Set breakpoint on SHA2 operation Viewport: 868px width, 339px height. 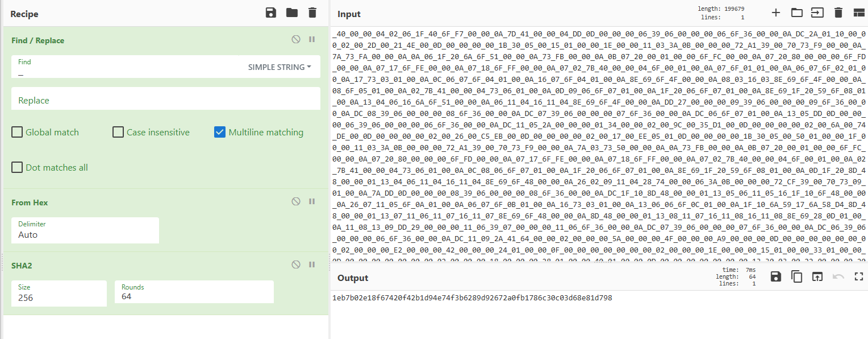tap(312, 265)
